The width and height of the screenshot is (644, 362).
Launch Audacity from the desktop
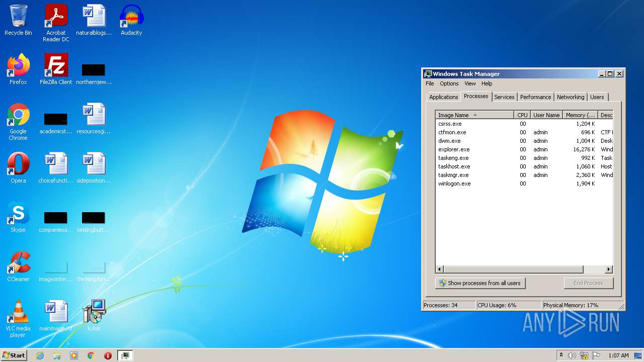pyautogui.click(x=131, y=20)
